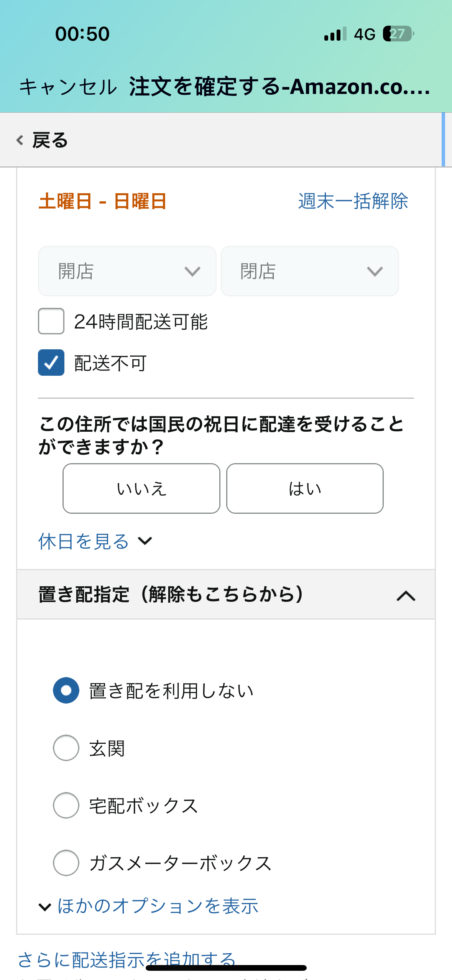Select ガスメーターボックス radio button
The image size is (452, 980).
(66, 863)
